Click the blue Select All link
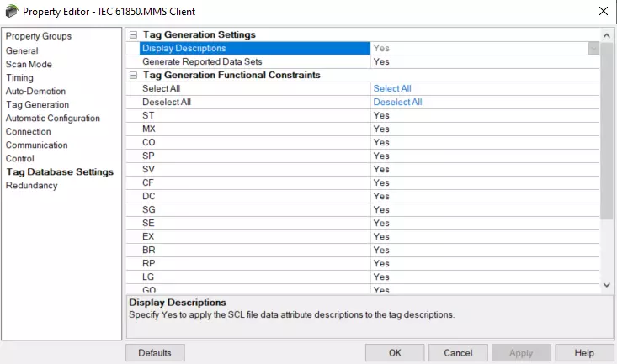The height and width of the screenshot is (364, 617). pyautogui.click(x=392, y=89)
